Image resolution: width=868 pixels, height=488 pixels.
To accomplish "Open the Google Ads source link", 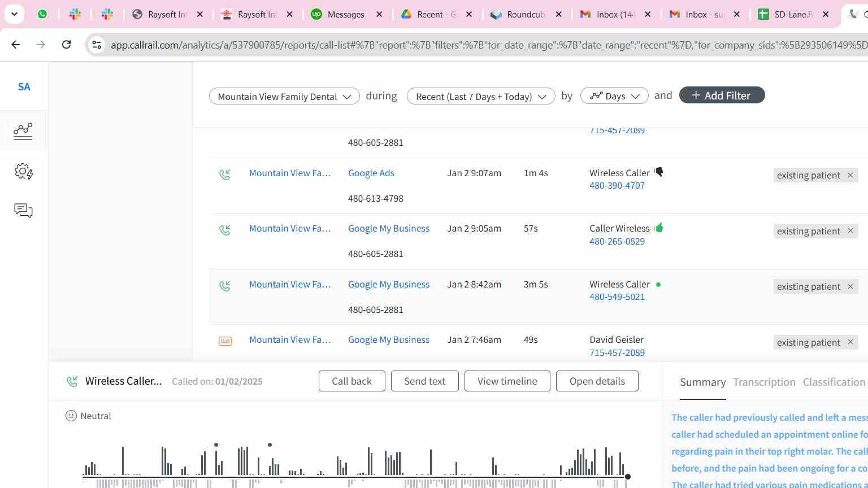I will [371, 173].
